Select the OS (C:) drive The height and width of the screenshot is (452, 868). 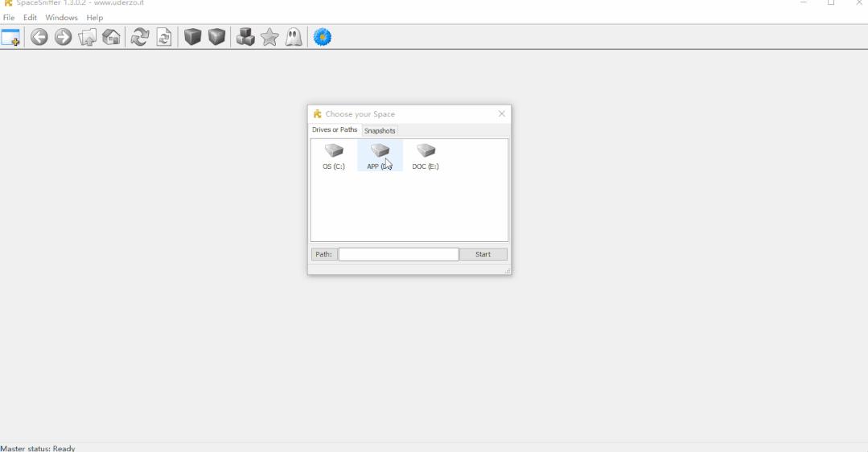coord(334,156)
